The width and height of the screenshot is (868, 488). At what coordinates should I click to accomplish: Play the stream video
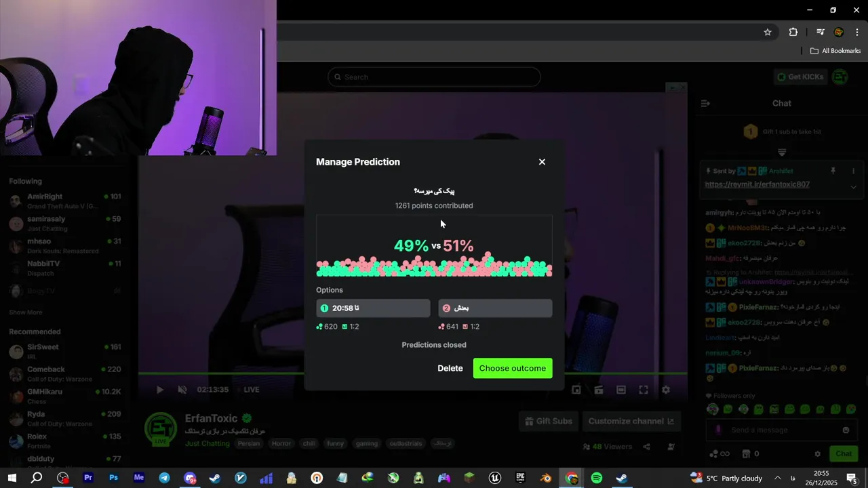[x=160, y=390]
